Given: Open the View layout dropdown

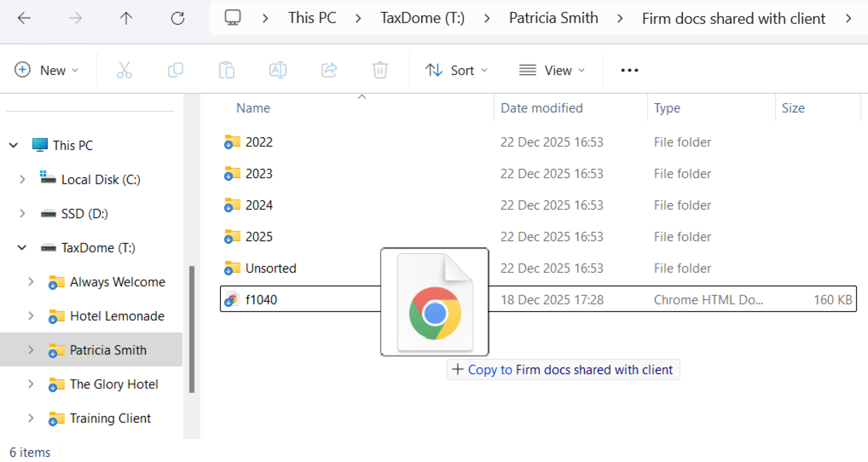Looking at the screenshot, I should (552, 70).
